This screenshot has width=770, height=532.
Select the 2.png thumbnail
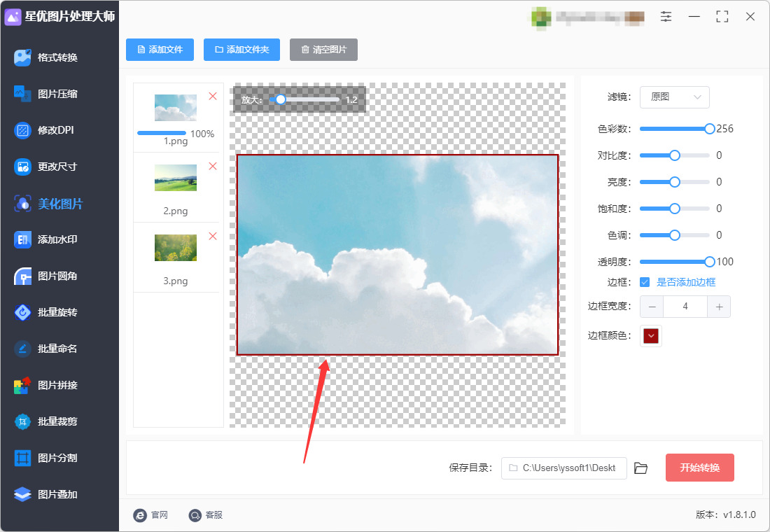(x=175, y=177)
